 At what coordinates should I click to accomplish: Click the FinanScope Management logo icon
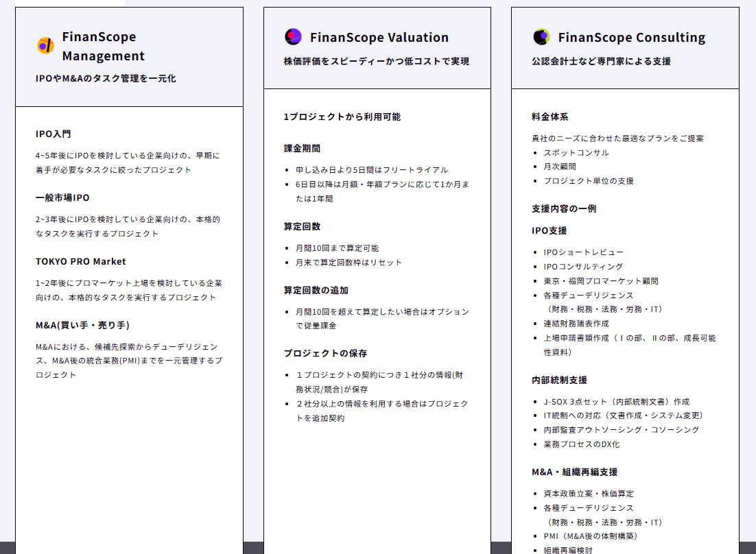[x=45, y=46]
